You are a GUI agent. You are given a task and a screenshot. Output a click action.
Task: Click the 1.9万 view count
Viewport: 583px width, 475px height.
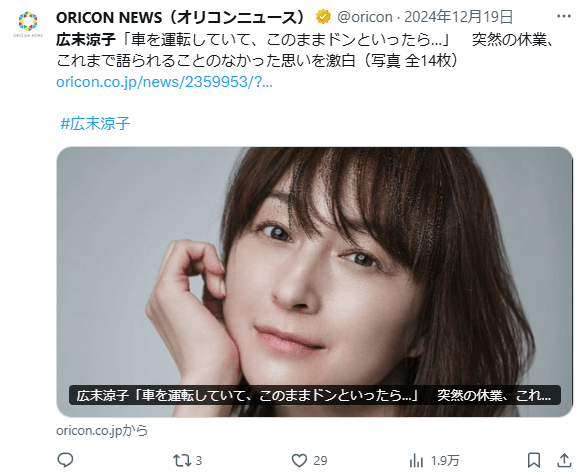(x=445, y=461)
